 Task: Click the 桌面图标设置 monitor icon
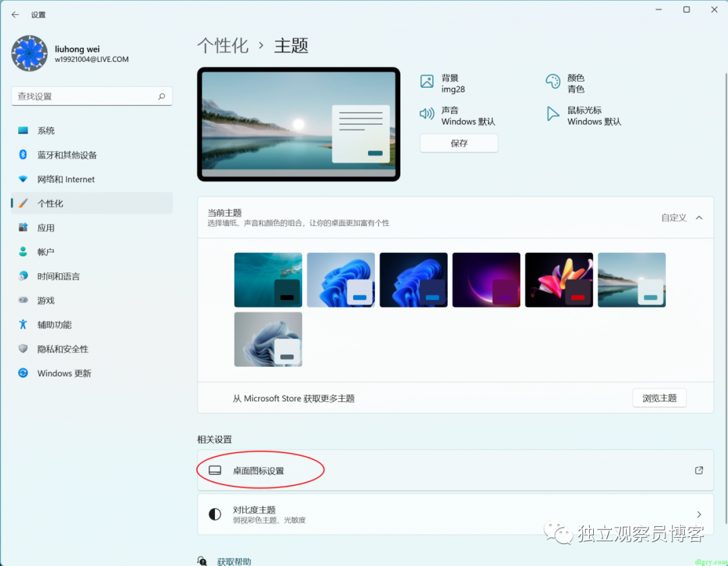(x=214, y=470)
